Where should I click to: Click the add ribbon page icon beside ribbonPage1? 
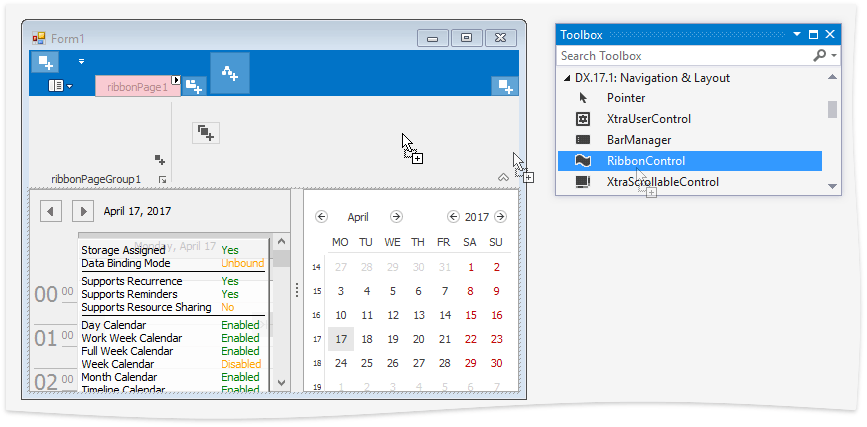(x=195, y=87)
